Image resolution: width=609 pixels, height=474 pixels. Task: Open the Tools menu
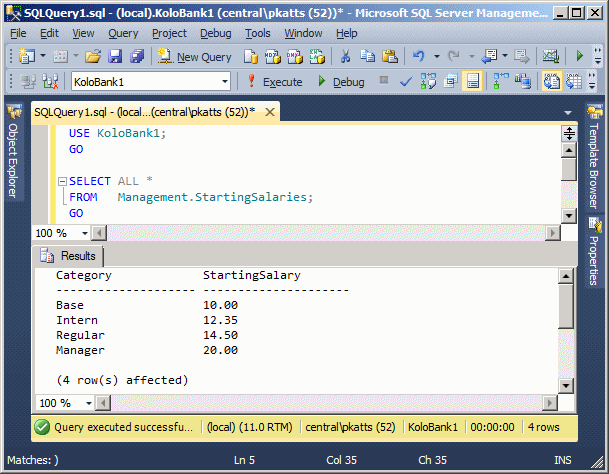[258, 33]
